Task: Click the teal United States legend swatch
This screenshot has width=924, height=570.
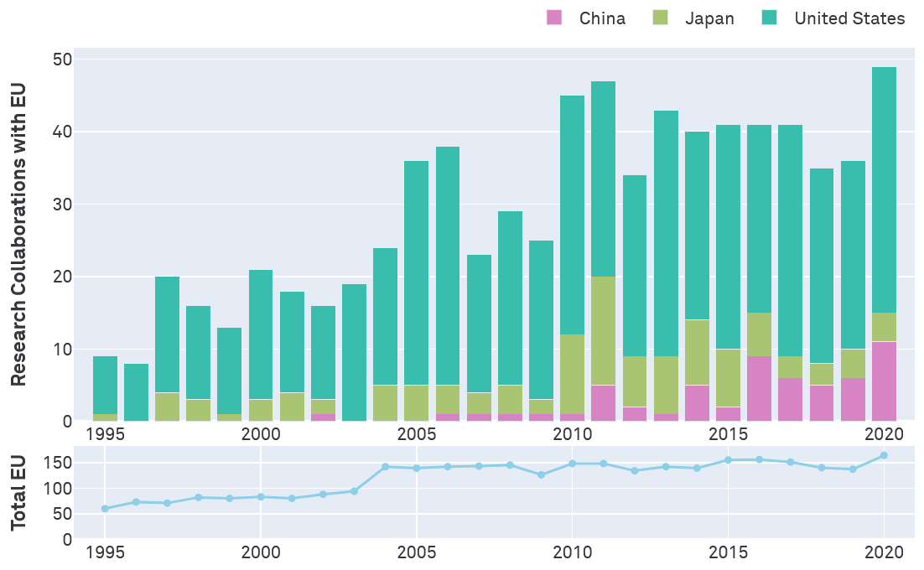Action: 768,18
